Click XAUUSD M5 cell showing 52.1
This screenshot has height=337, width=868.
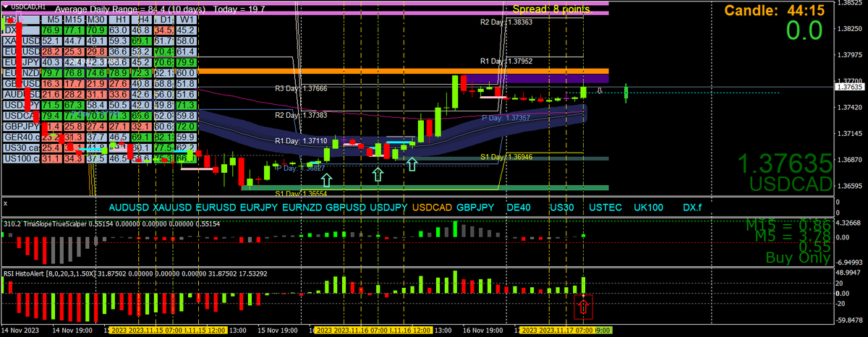tap(51, 40)
